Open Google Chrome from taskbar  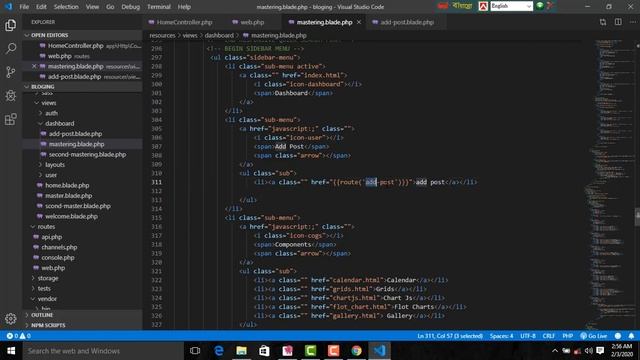pyautogui.click(x=356, y=351)
